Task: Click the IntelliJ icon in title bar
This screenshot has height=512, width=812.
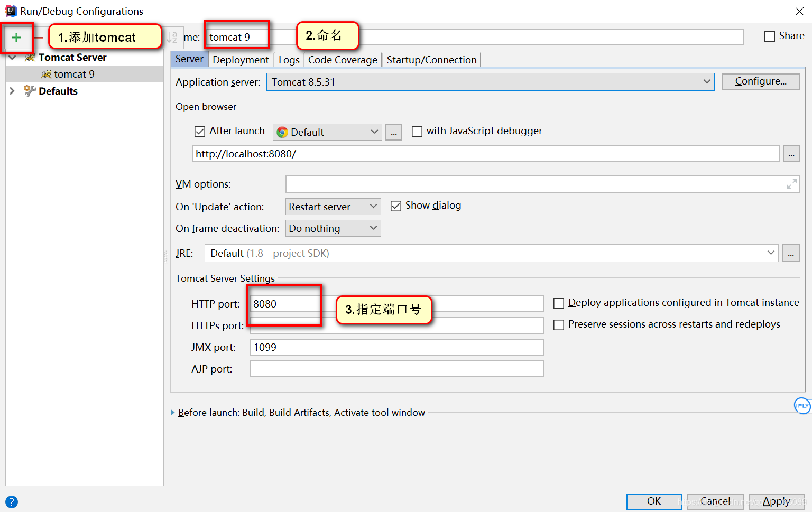Action: click(11, 11)
